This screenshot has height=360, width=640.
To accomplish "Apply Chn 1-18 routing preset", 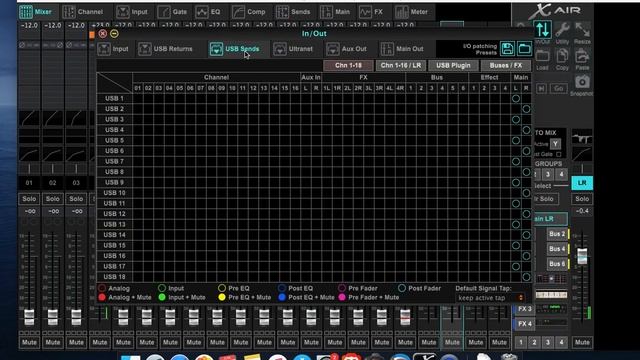I will (x=348, y=65).
